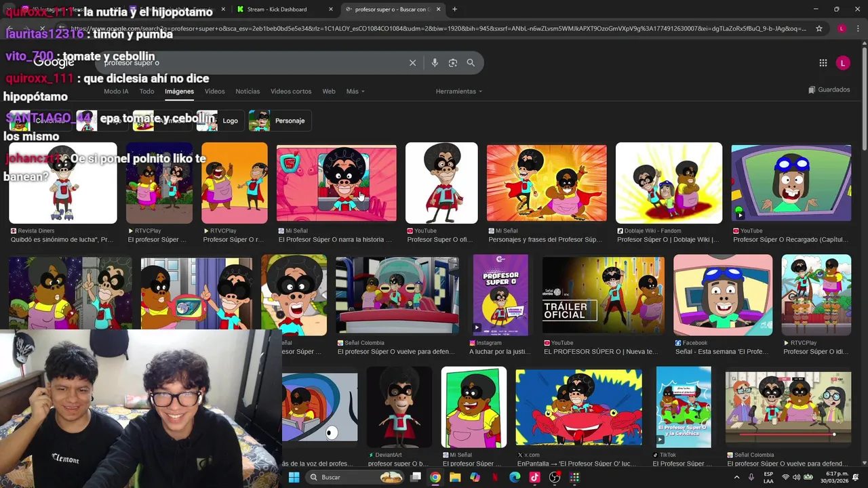Viewport: 868px width, 488px height.
Task: Open Facebook Señal Esta semana thumbnail
Action: click(x=723, y=295)
